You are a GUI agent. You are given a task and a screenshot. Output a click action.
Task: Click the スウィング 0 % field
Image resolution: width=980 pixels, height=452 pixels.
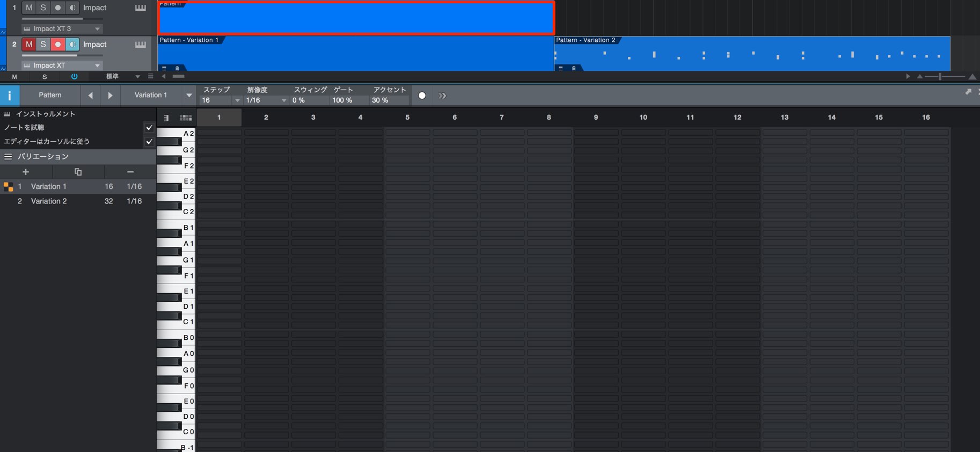[x=309, y=100]
